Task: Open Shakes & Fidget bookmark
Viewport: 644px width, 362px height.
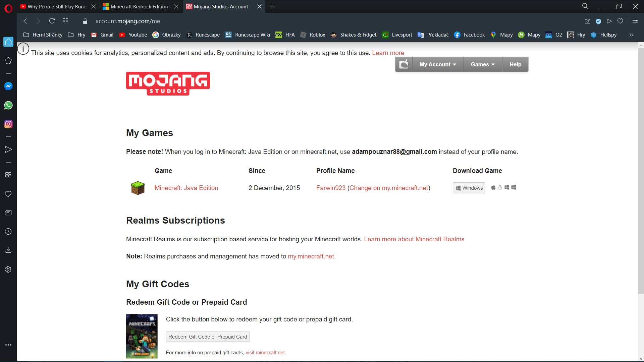Action: pyautogui.click(x=354, y=35)
